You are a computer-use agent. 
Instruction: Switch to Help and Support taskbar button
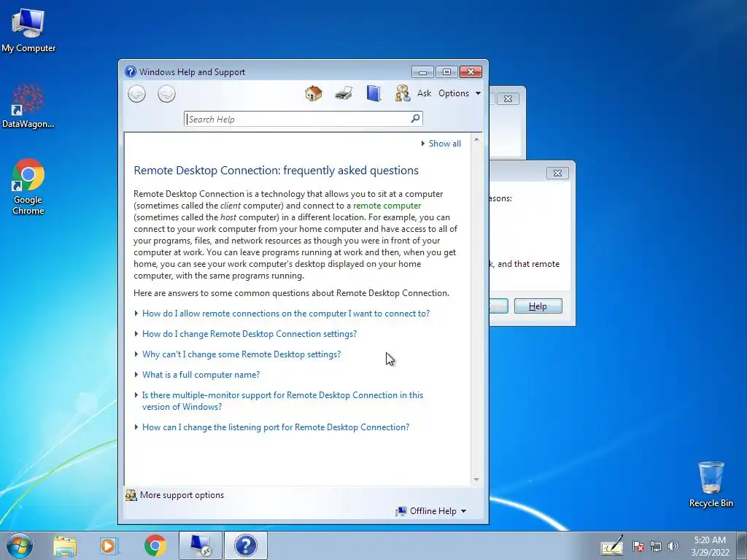coord(246,545)
